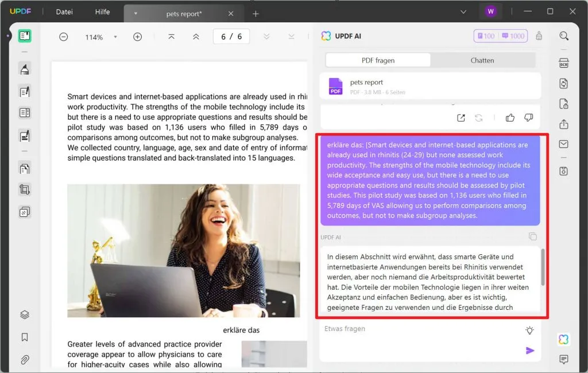Regenerate the AI response
588x373 pixels.
(479, 118)
